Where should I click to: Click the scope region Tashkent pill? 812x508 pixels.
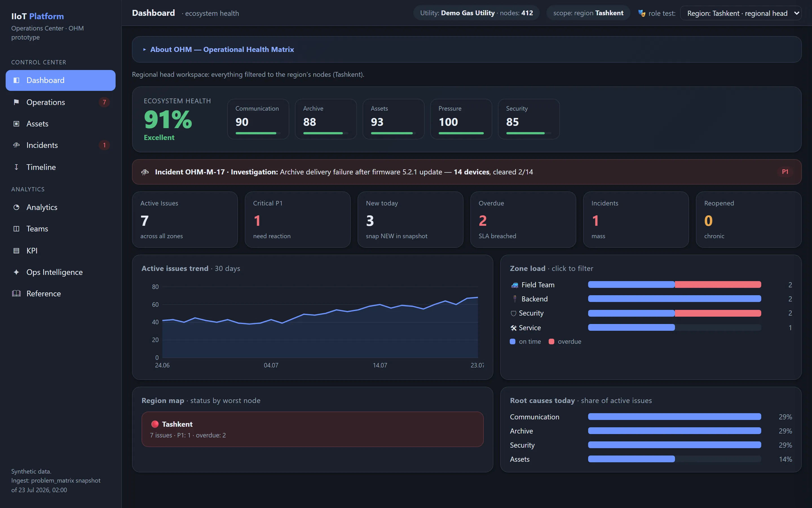(588, 13)
